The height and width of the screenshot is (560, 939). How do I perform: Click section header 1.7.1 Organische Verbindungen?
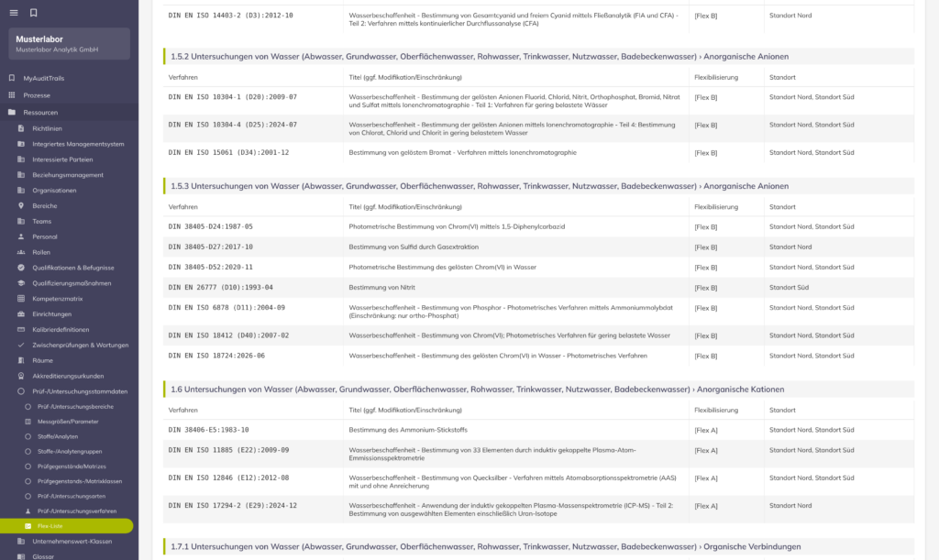click(538, 546)
